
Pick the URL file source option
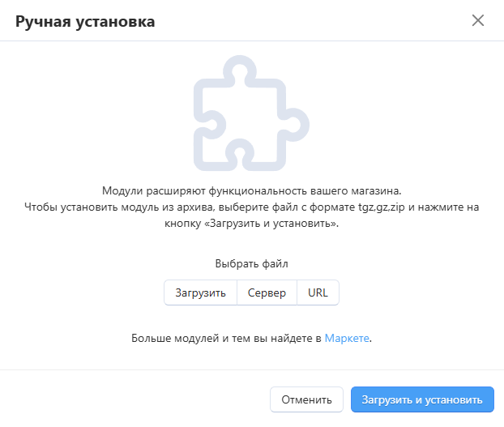318,292
